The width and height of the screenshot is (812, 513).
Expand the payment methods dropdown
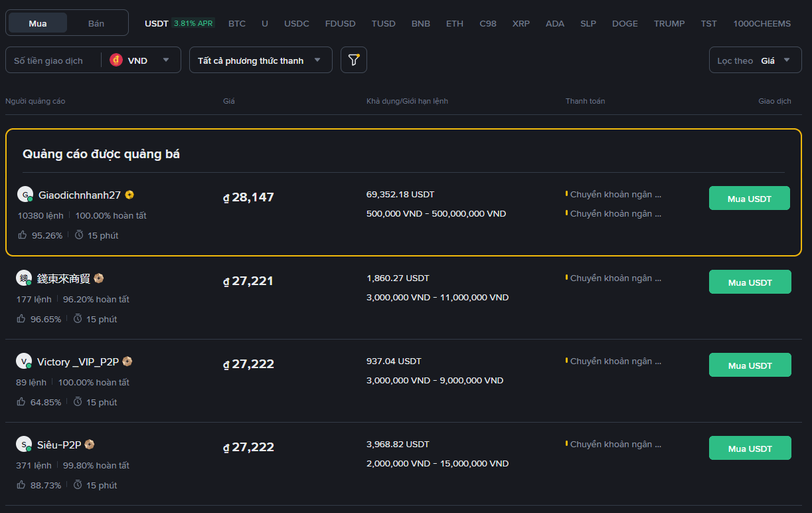pyautogui.click(x=260, y=60)
